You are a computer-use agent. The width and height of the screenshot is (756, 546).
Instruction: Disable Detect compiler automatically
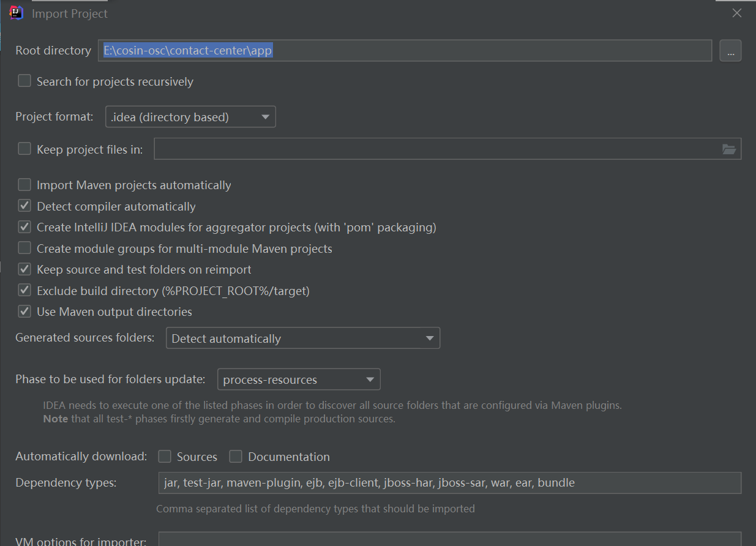tap(24, 206)
